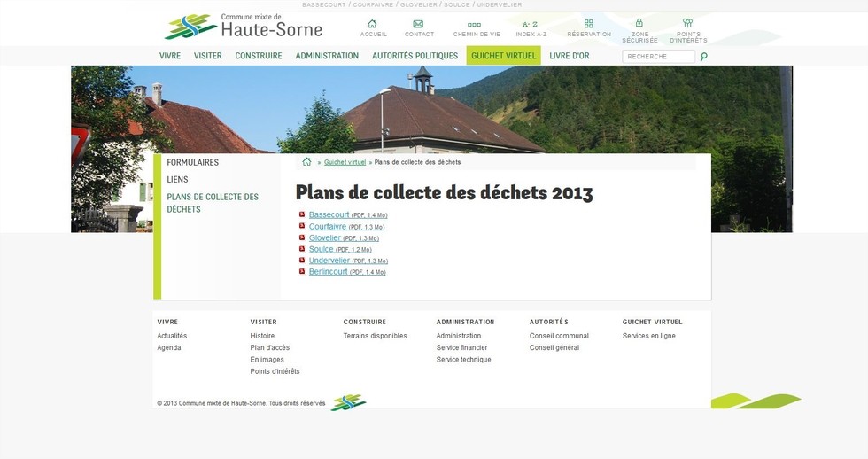Click the breadcrumb home icon
Viewport: 868px width, 459px height.
pos(306,162)
